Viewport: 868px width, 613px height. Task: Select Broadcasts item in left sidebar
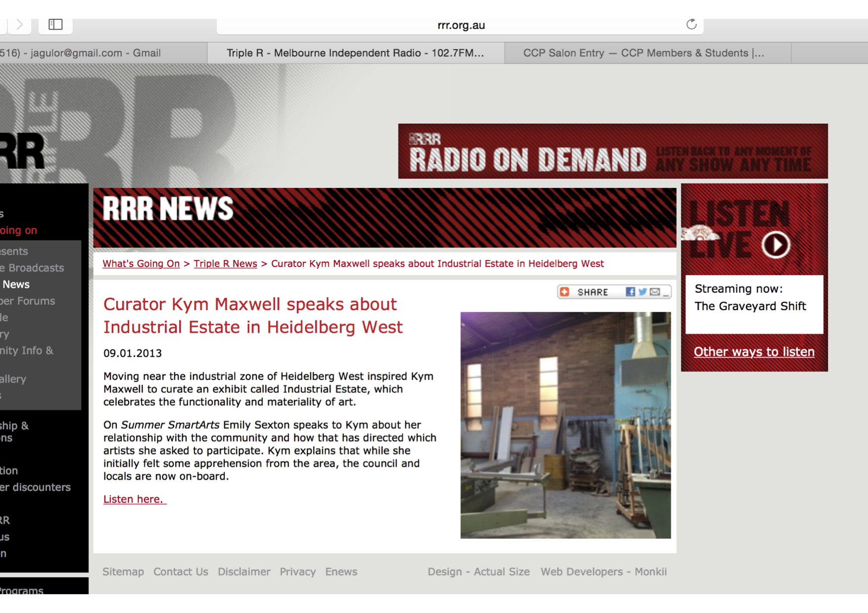32,268
